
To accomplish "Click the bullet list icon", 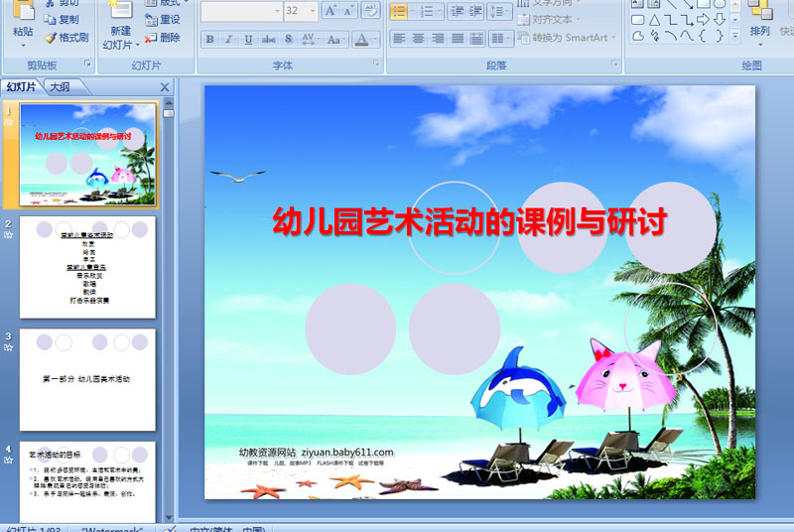I will pos(399,11).
